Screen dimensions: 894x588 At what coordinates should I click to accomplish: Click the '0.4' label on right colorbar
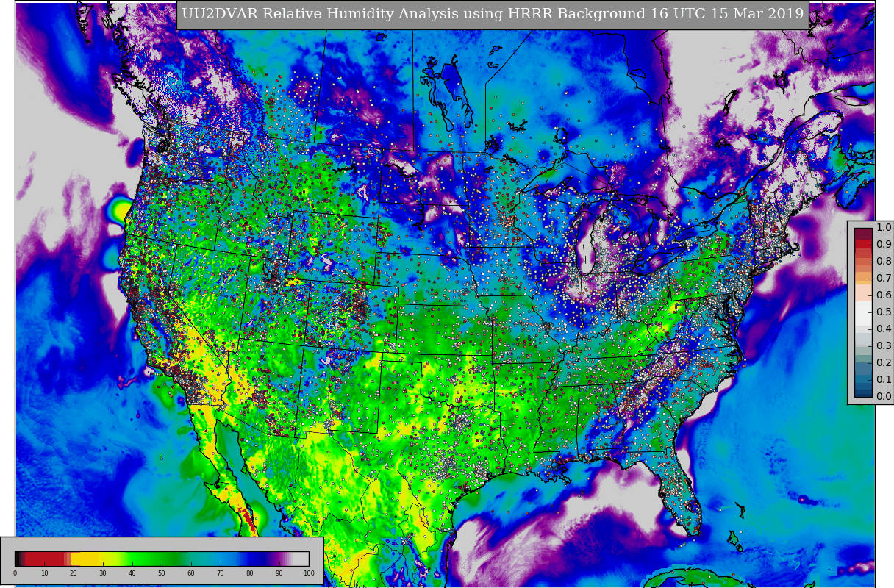click(884, 329)
